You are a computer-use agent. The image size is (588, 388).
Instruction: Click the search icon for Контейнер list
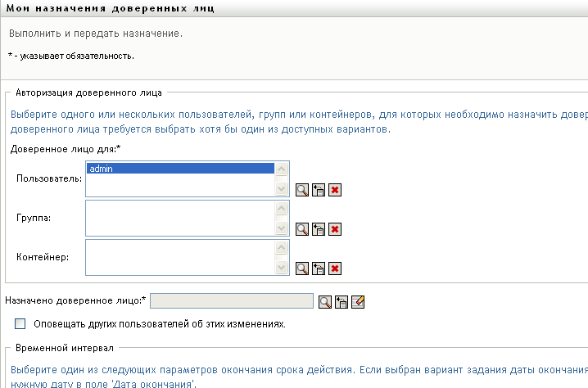pyautogui.click(x=301, y=268)
